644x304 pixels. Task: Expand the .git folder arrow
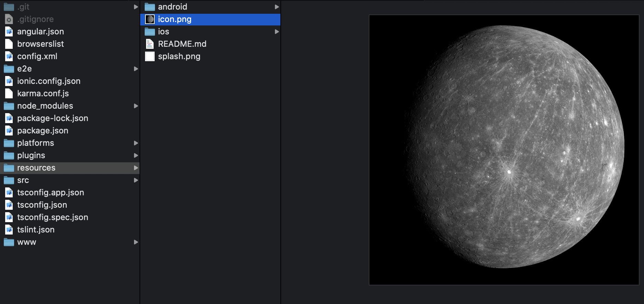[x=136, y=7]
